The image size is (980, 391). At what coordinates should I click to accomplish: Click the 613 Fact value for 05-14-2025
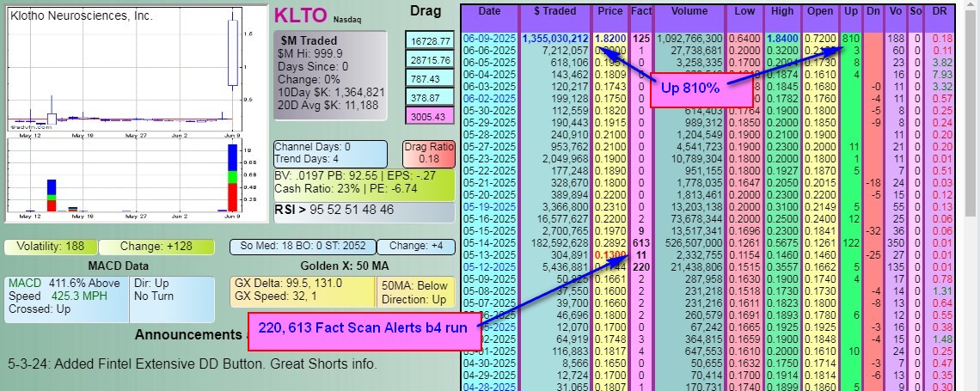pos(640,243)
